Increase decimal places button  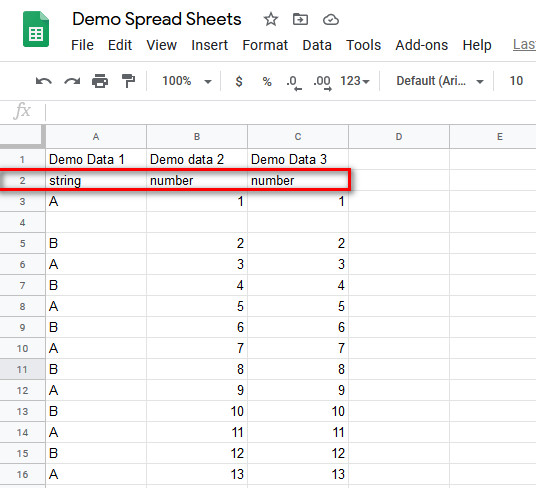322,82
